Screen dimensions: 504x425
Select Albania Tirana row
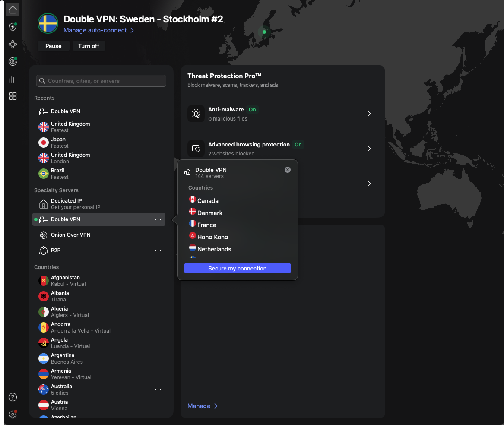point(99,296)
